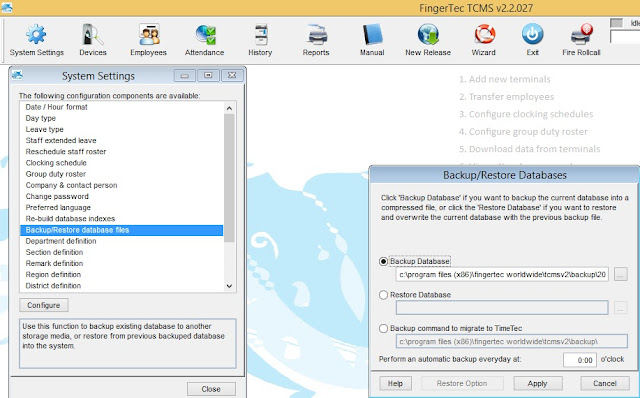This screenshot has height=398, width=640.
Task: Click Apply in the Backup/Restore dialog
Action: [538, 383]
